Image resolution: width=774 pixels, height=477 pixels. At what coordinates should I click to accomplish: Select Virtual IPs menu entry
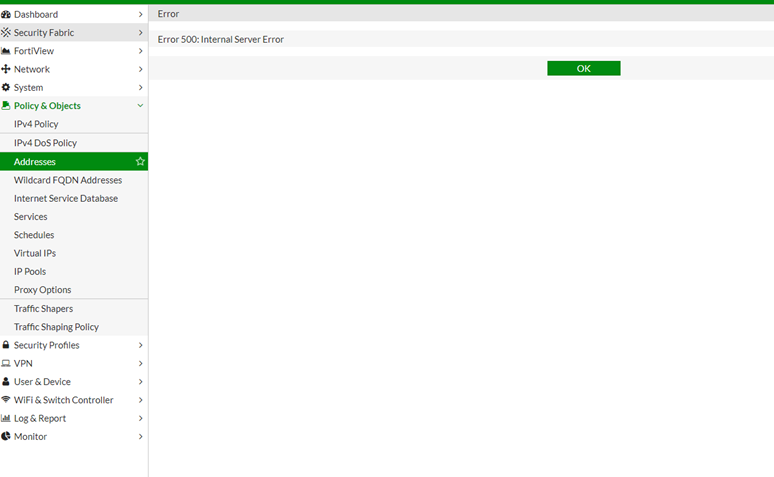pos(35,253)
